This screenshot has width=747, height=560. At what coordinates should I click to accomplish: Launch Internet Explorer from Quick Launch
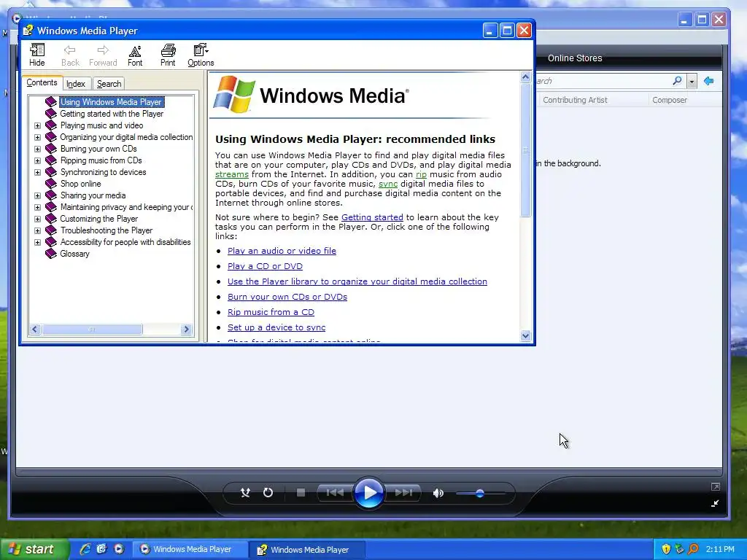[x=85, y=549]
